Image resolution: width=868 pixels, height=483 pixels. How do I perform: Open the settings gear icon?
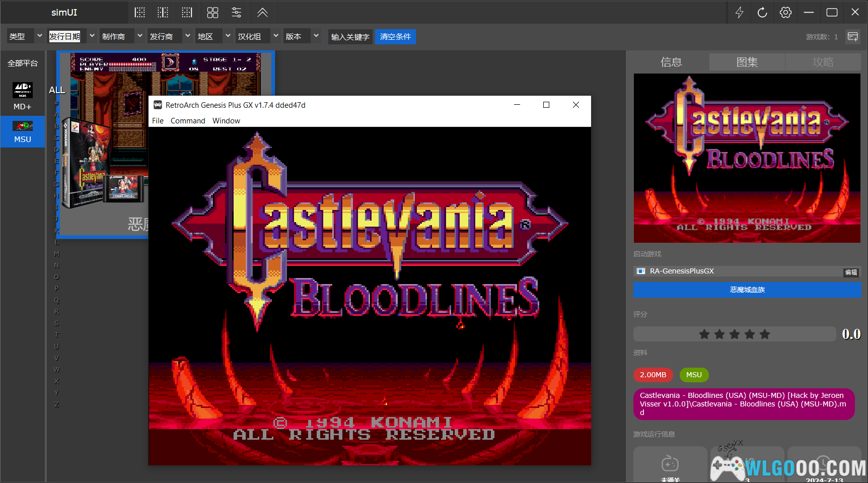(x=785, y=13)
